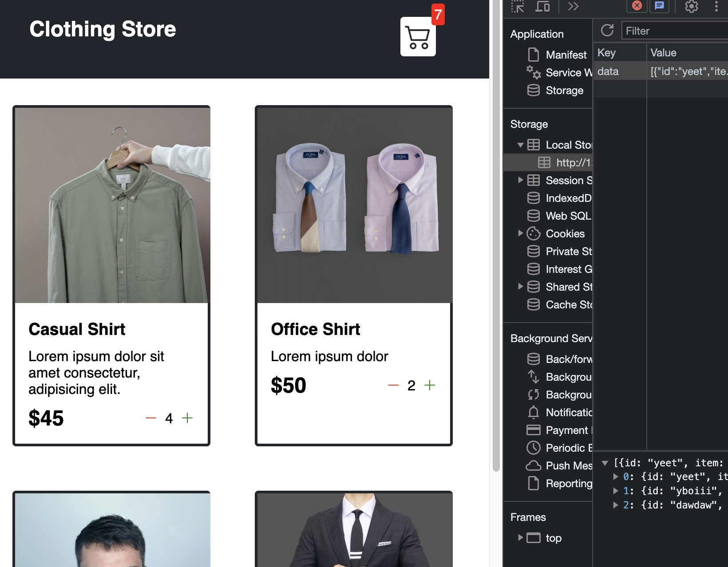728x567 pixels.
Task: Collapse the Local Storage tree node
Action: tap(520, 145)
